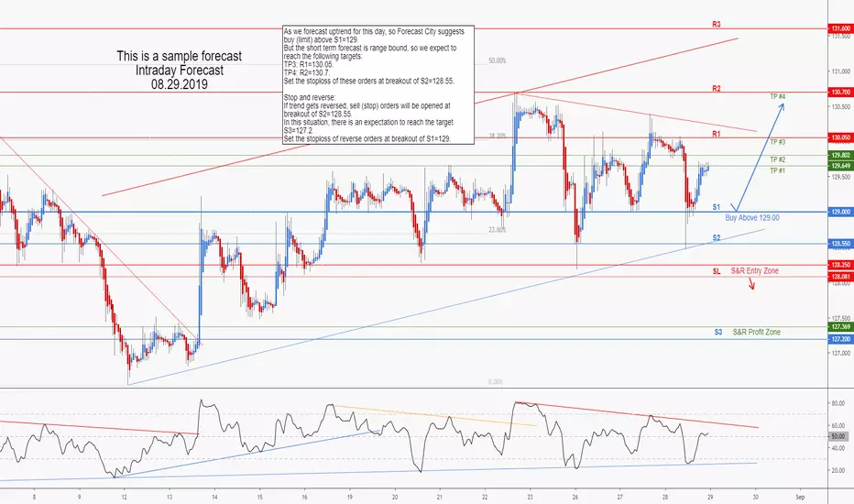Click the 'This is a sample forecast' title
Viewport: 854px width, 504px height.
click(180, 56)
